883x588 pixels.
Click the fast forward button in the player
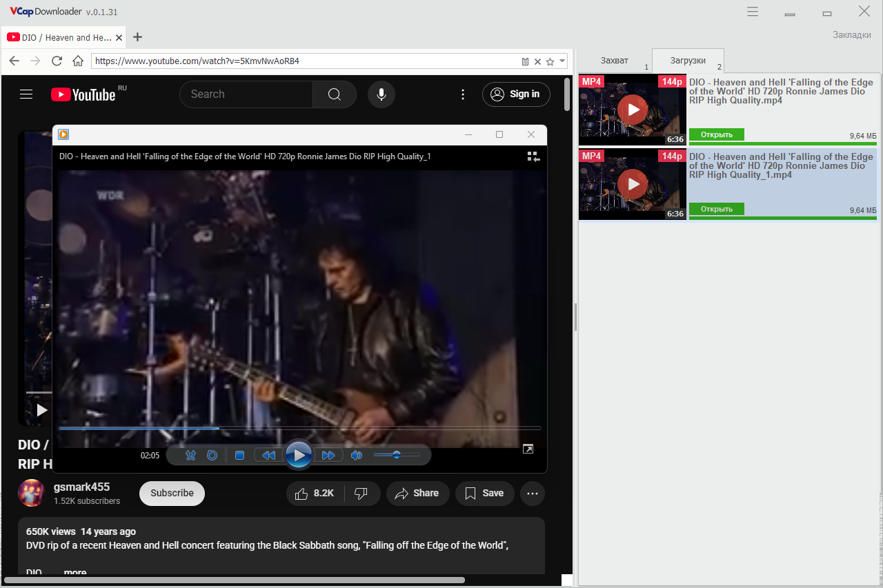point(328,455)
